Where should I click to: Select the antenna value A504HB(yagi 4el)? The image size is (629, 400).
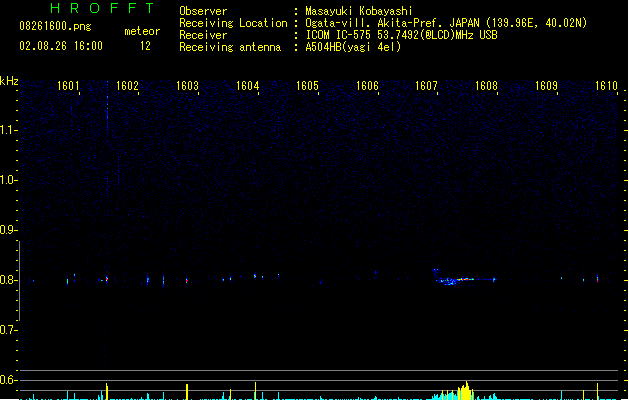pos(353,47)
